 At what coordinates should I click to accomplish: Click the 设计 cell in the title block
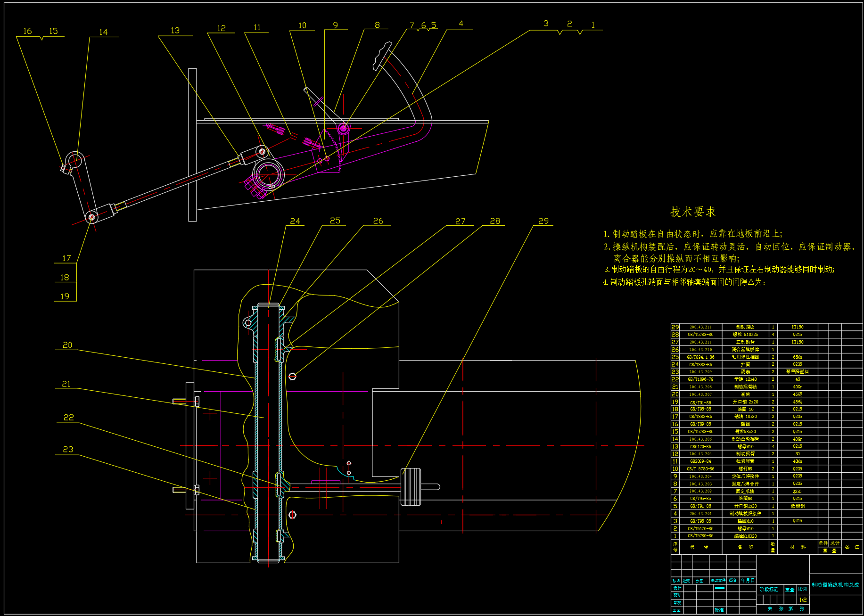(677, 588)
